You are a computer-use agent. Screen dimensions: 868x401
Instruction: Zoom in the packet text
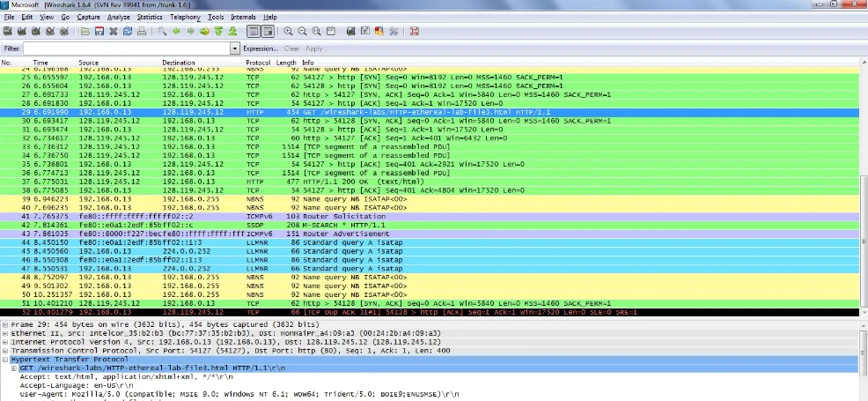(289, 32)
